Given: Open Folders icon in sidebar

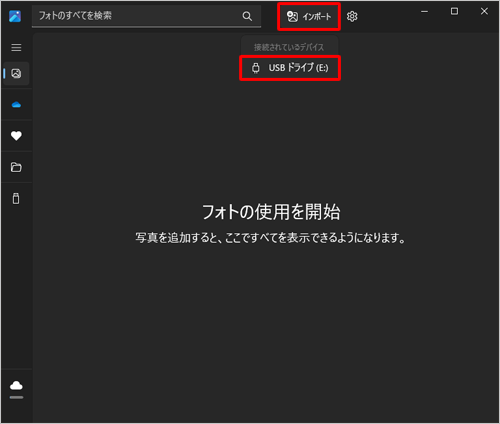Looking at the screenshot, I should coord(16,167).
